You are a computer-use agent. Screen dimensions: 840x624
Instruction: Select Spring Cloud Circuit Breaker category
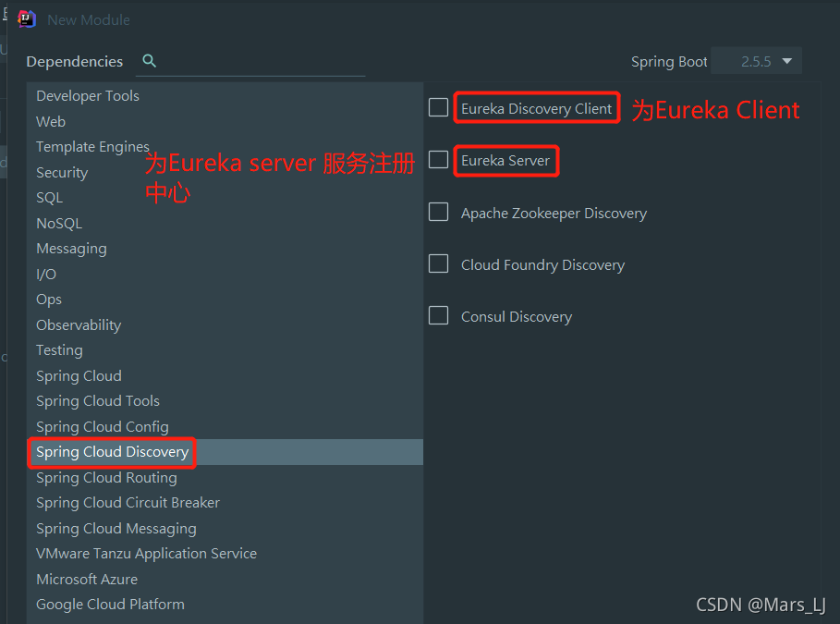[x=225, y=504]
